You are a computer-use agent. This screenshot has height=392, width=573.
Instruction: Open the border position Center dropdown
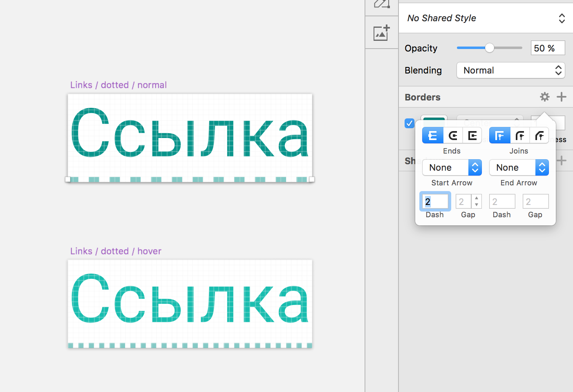(490, 122)
